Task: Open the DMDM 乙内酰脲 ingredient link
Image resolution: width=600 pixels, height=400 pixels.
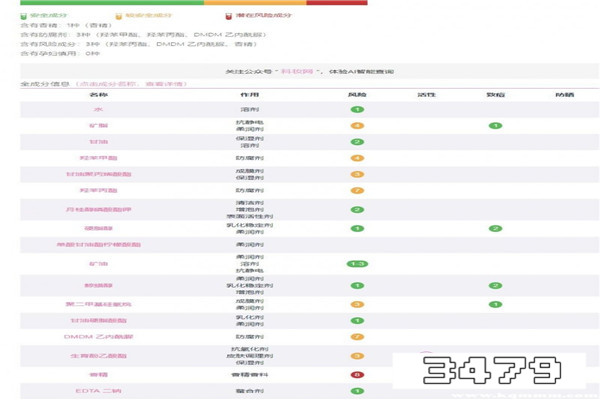Action: 98,337
